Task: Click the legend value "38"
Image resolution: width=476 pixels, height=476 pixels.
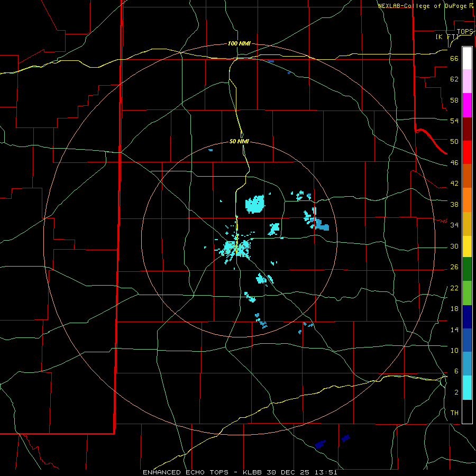Action: 454,204
